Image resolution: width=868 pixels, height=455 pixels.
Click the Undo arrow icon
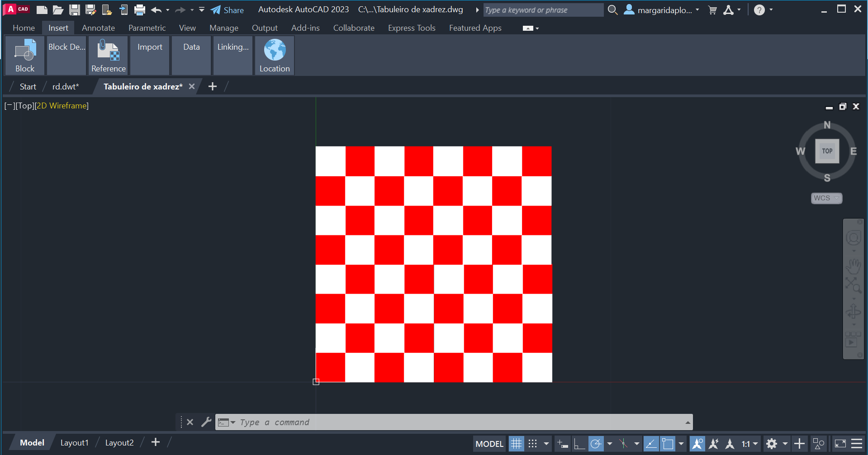click(156, 10)
